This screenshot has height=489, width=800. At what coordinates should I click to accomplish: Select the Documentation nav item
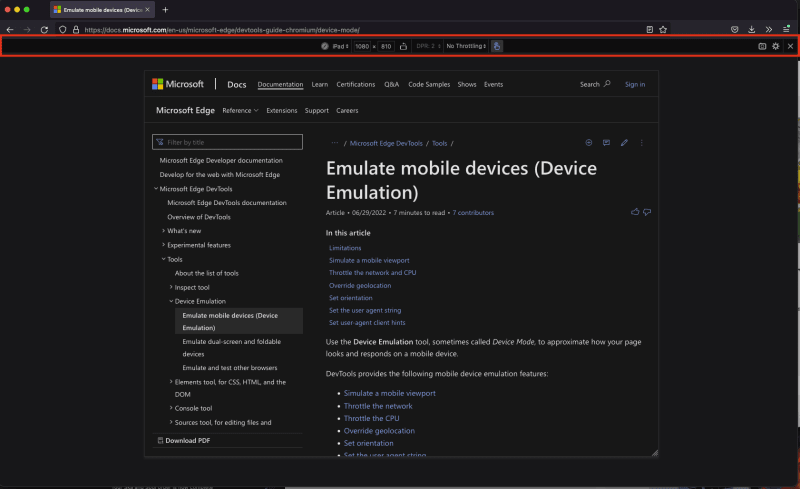coord(280,85)
